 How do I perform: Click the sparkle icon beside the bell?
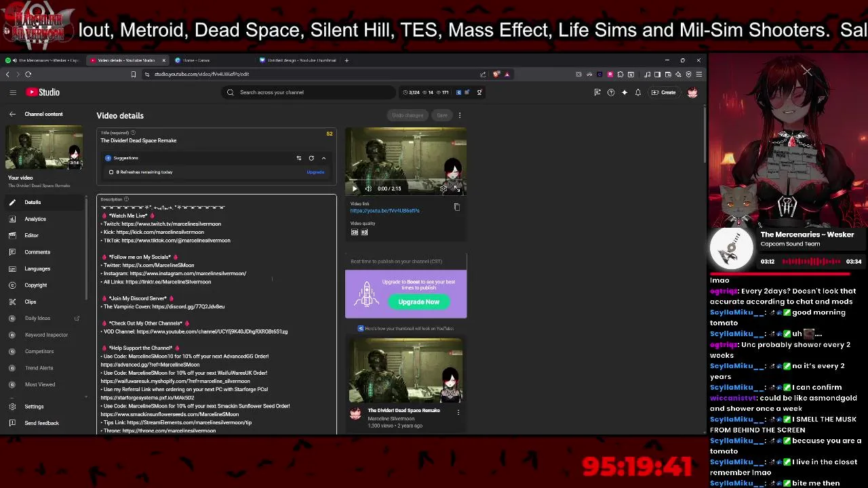click(625, 92)
